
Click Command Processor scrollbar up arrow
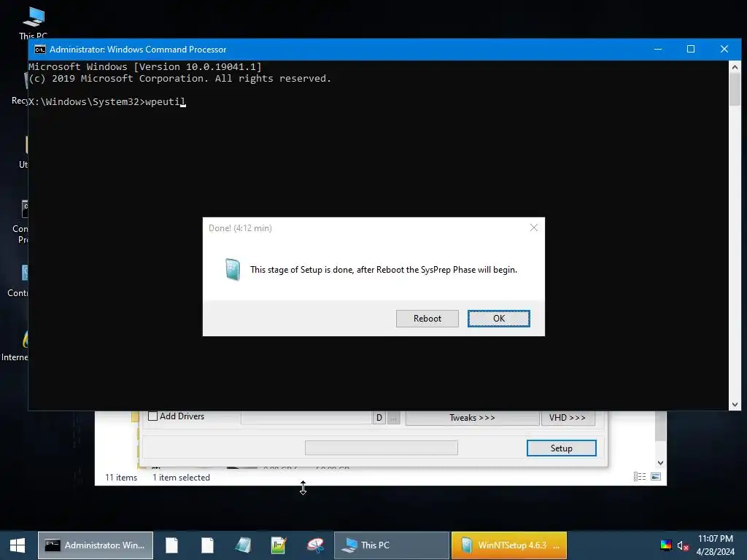point(735,67)
